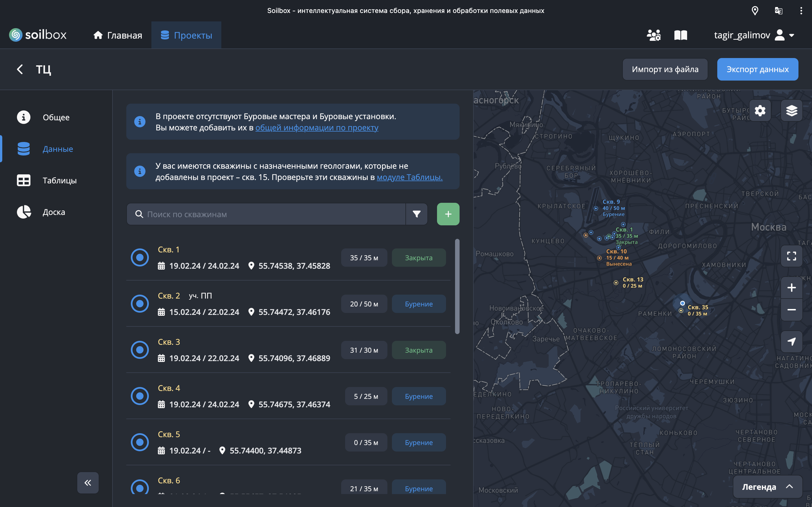Open the Главная navigation tab
Screen dimensions: 812x507
click(118, 35)
